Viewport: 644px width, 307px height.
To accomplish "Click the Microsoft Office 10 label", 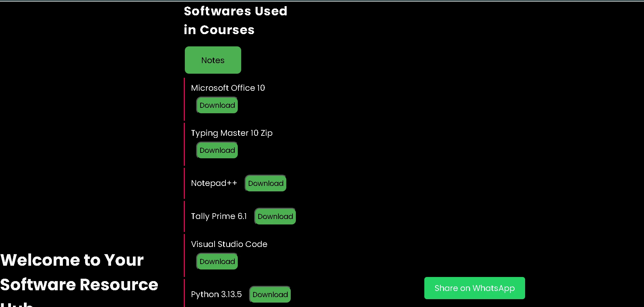I will point(228,88).
